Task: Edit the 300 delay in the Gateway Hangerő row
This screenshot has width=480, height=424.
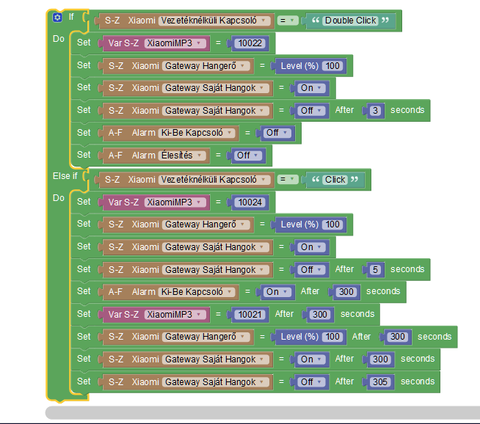Action: pos(397,337)
